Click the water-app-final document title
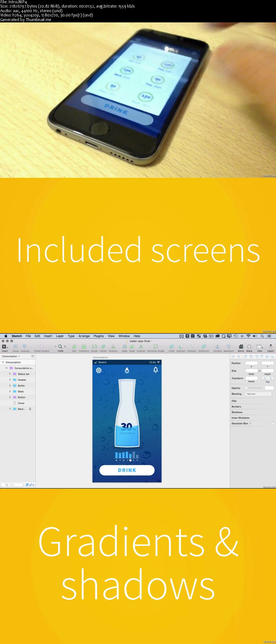The image size is (276, 644). (140, 341)
